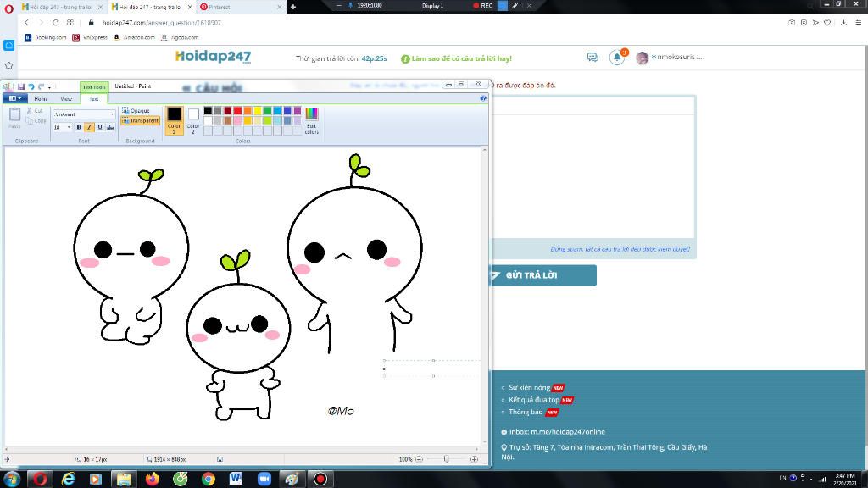Toggle Bold text formatting
Image resolution: width=868 pixels, height=488 pixels.
pyautogui.click(x=79, y=127)
